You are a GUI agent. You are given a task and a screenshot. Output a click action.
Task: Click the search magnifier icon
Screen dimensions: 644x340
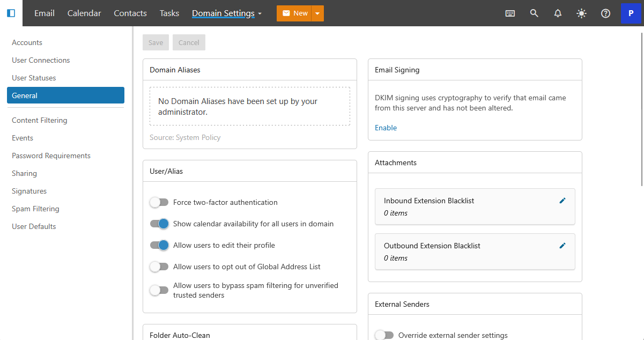[x=534, y=13]
